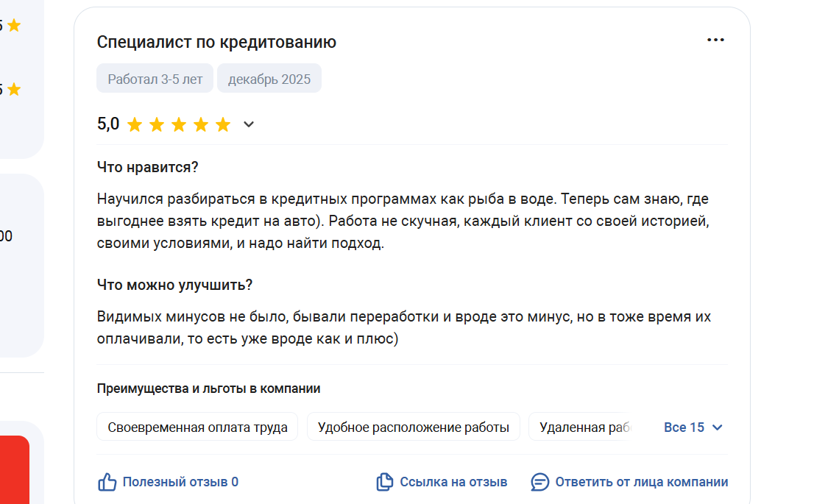Mark review as helpful via 'Полезный отзыв 0'

pos(180,483)
